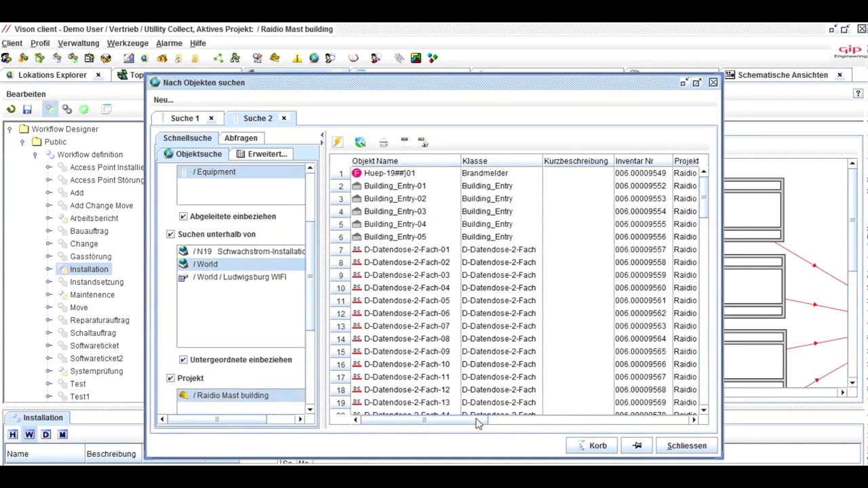This screenshot has width=868, height=488.
Task: Toggle Abgeleitete einbeziehen checkbox
Action: coord(183,216)
